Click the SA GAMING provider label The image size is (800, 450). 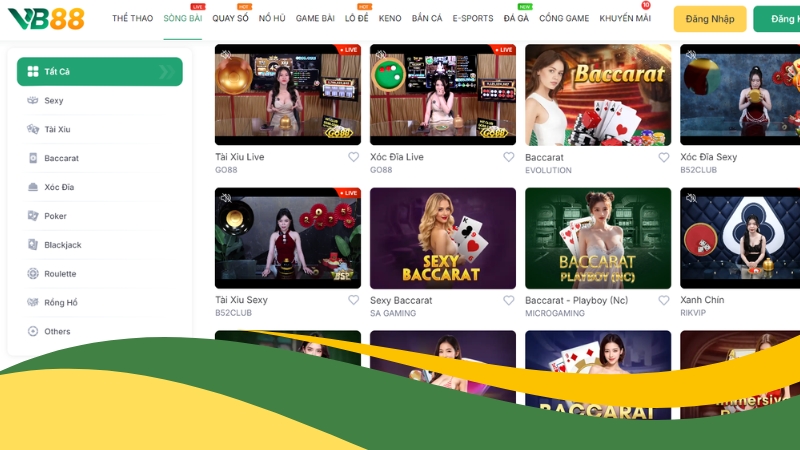393,313
